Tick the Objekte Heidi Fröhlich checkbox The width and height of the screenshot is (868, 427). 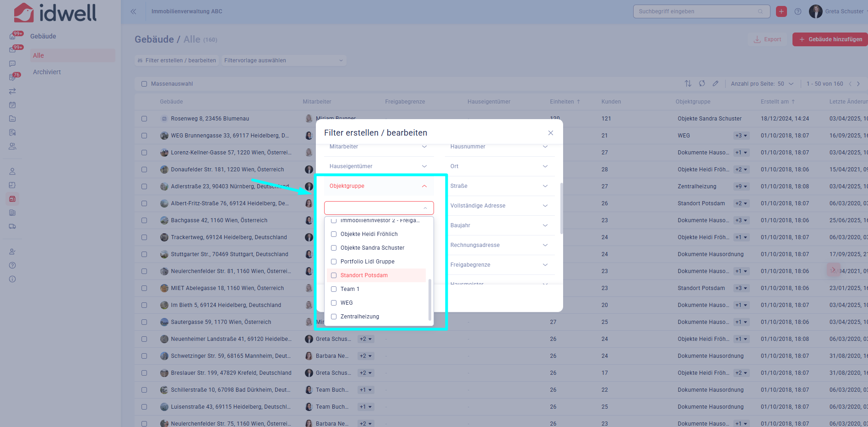click(x=334, y=234)
